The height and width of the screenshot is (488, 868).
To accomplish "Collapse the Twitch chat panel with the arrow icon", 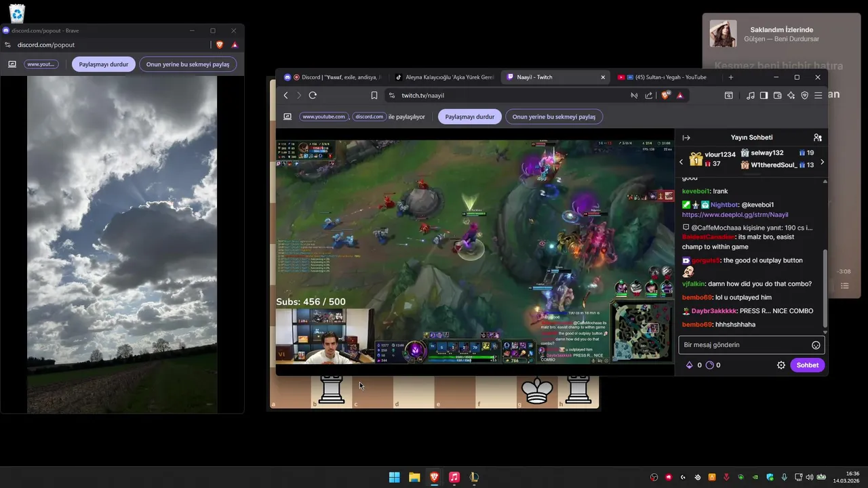I will click(686, 138).
